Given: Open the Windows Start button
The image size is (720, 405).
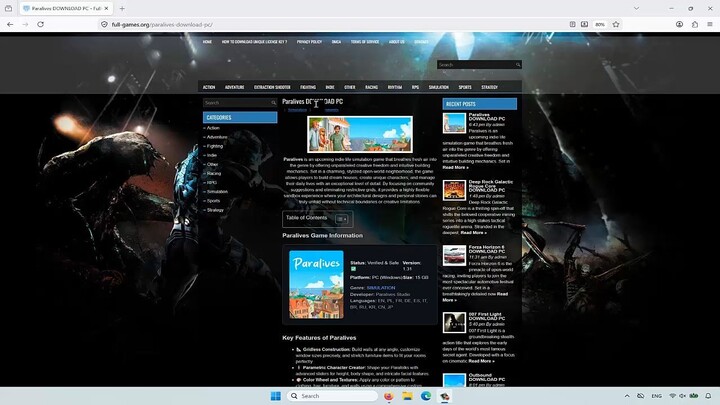Looking at the screenshot, I should (276, 396).
